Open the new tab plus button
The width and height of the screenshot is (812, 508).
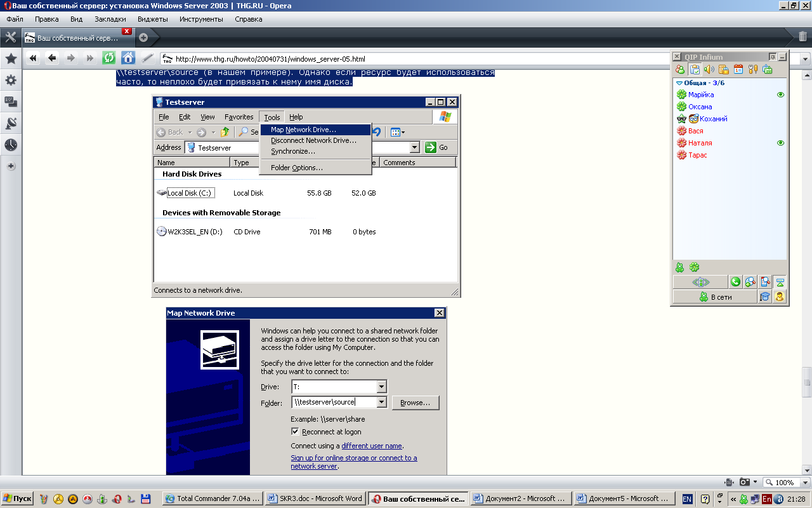coord(143,37)
